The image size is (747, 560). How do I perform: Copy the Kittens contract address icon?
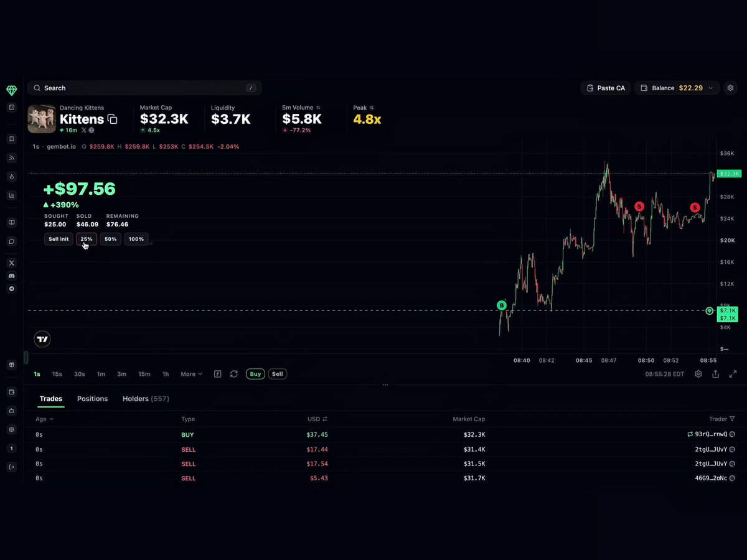(113, 119)
